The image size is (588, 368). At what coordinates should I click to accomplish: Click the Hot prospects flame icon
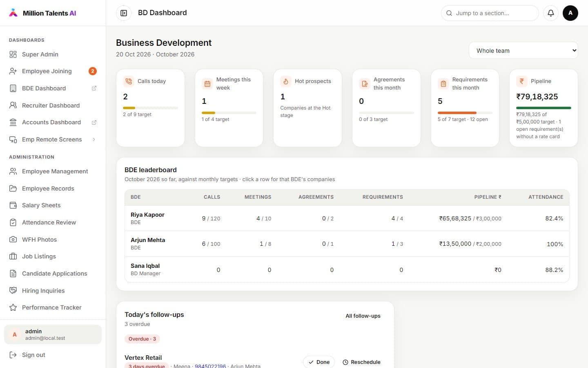point(286,81)
